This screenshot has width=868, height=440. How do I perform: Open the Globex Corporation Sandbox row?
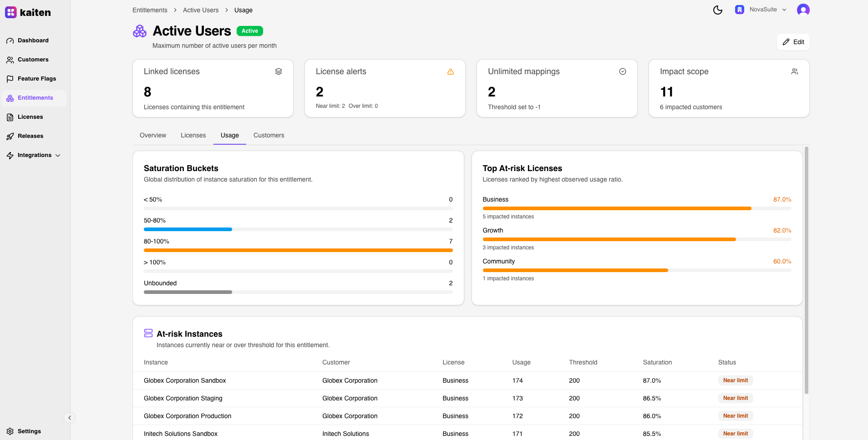185,380
